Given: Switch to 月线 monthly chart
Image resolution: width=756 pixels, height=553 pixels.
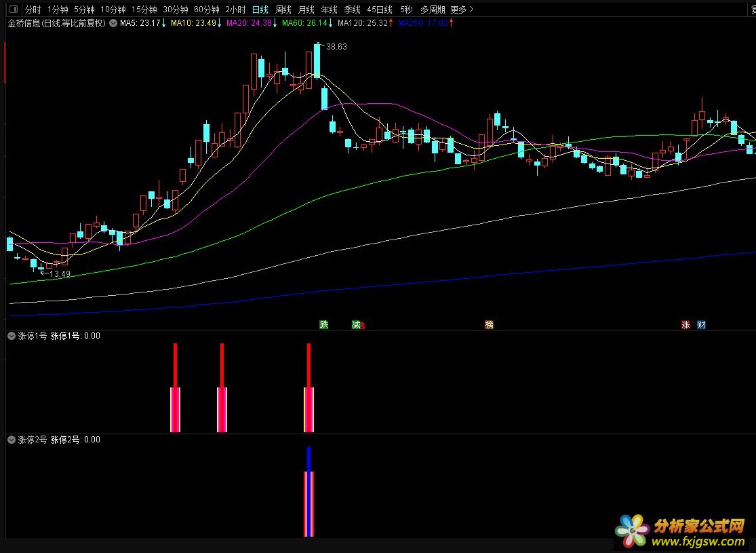Looking at the screenshot, I should (x=306, y=9).
